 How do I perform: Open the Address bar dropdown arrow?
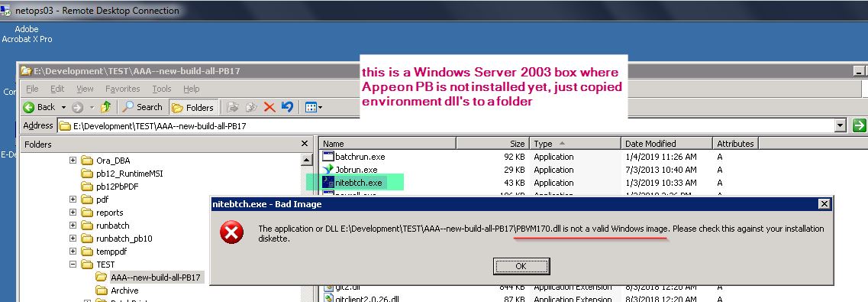point(841,126)
